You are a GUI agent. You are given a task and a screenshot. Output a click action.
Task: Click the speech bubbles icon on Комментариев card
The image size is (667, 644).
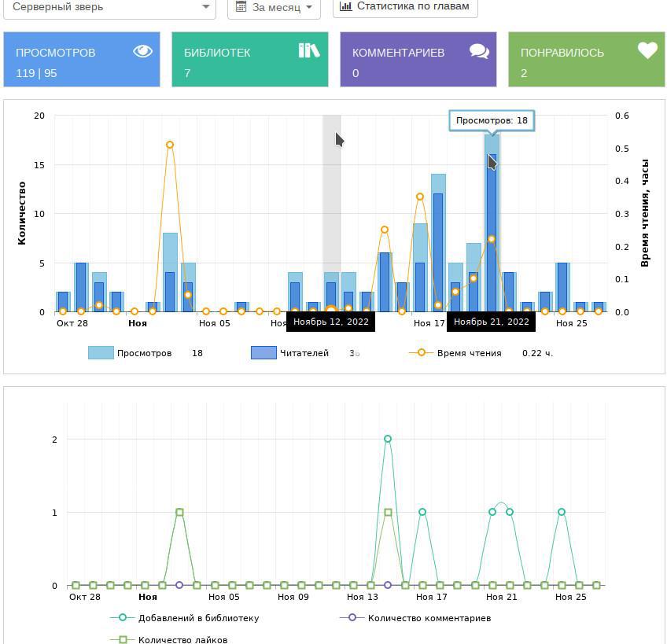480,51
